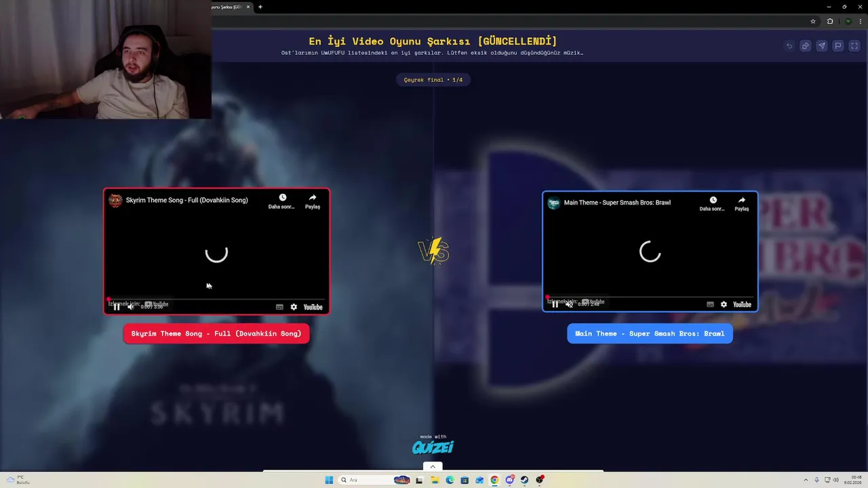Open the Skyrim Theme Song video title link
Viewport: 868px width, 488px height.
coord(186,200)
